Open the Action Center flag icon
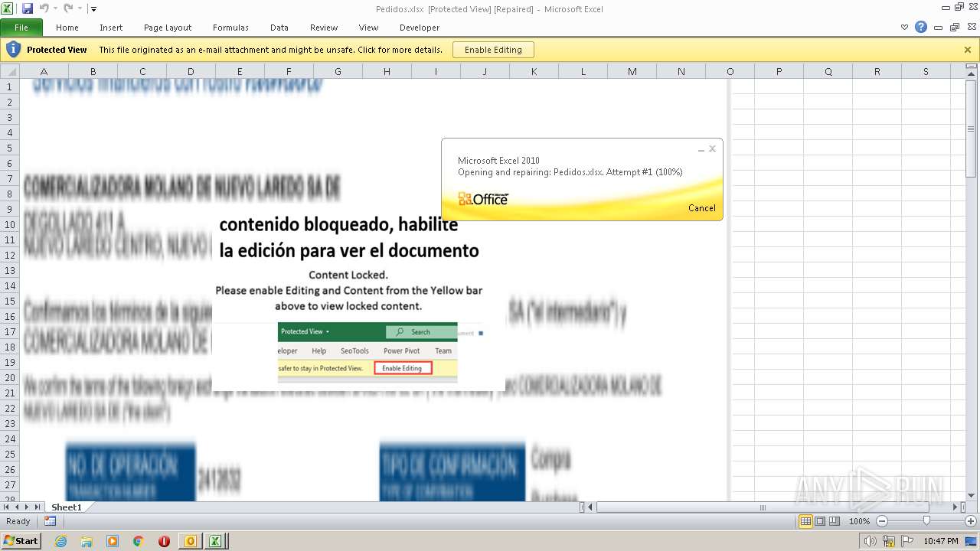Screen dimensions: 980x551 [907, 541]
